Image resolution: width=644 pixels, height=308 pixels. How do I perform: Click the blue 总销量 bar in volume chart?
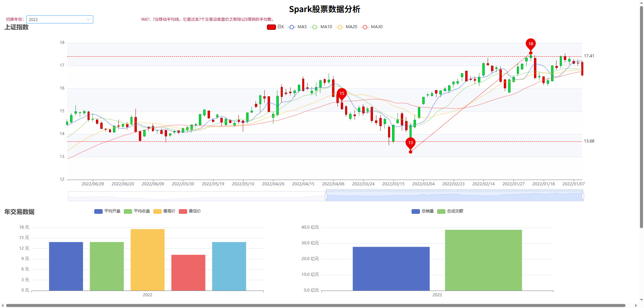(391, 269)
